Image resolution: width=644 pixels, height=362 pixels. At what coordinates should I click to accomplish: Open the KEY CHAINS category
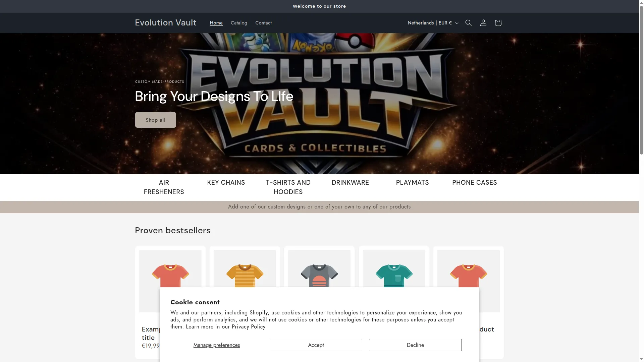[226, 182]
